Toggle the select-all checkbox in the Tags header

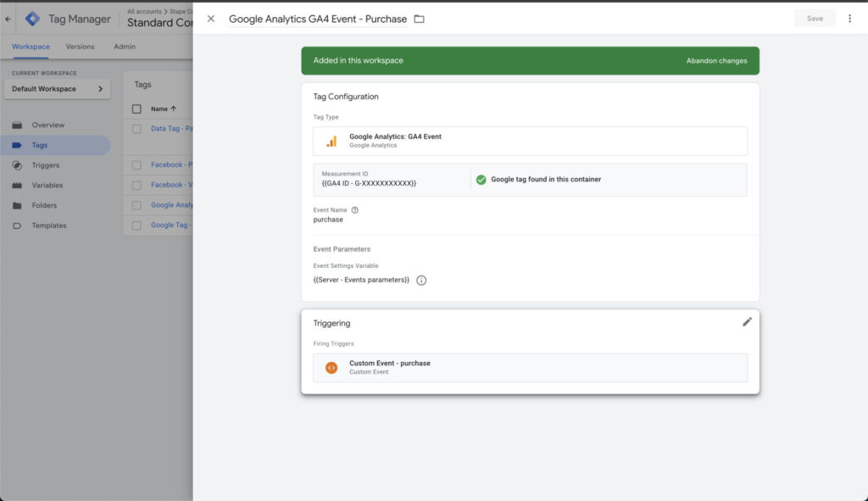(136, 109)
